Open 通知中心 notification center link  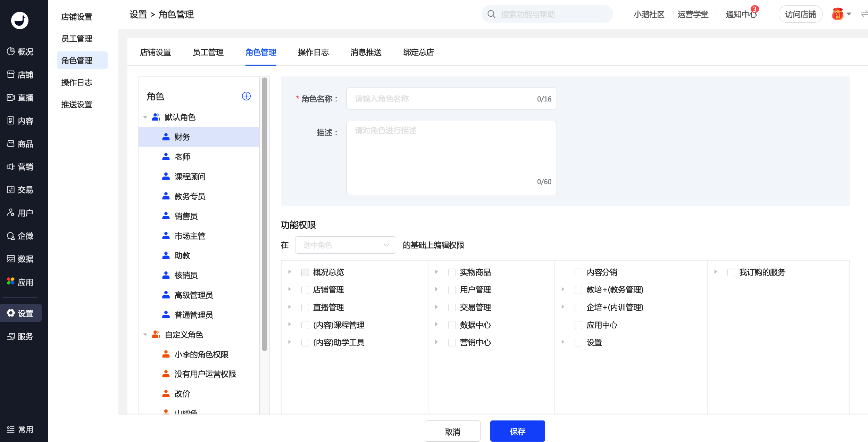tap(741, 14)
